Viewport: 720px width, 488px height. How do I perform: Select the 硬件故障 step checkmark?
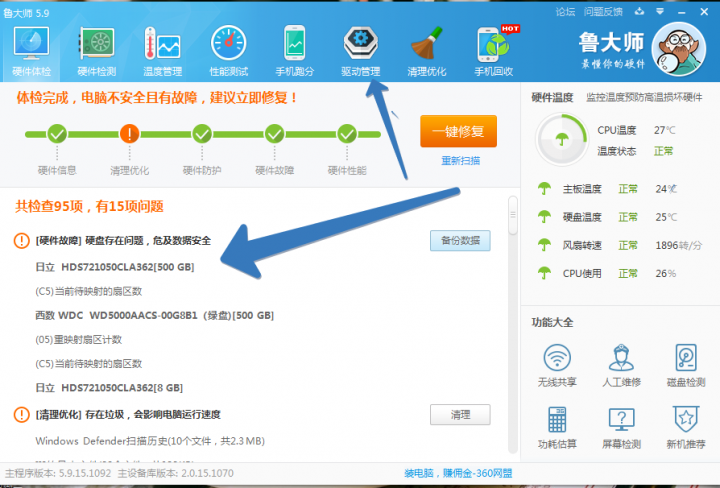274,134
